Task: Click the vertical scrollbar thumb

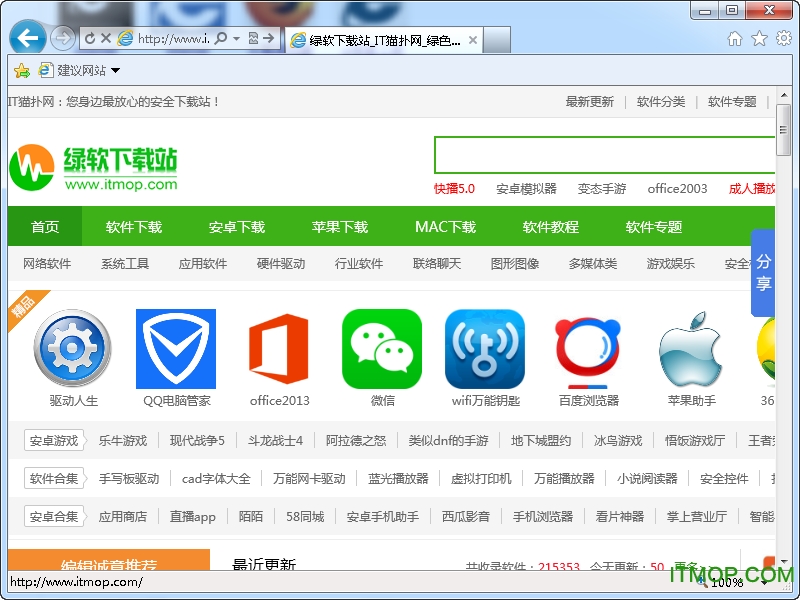Action: pos(783,130)
